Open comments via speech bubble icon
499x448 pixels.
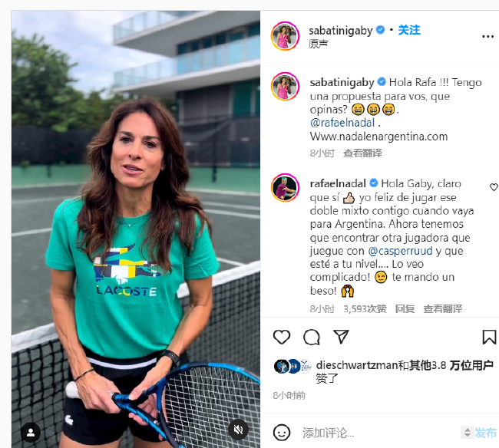pyautogui.click(x=312, y=337)
